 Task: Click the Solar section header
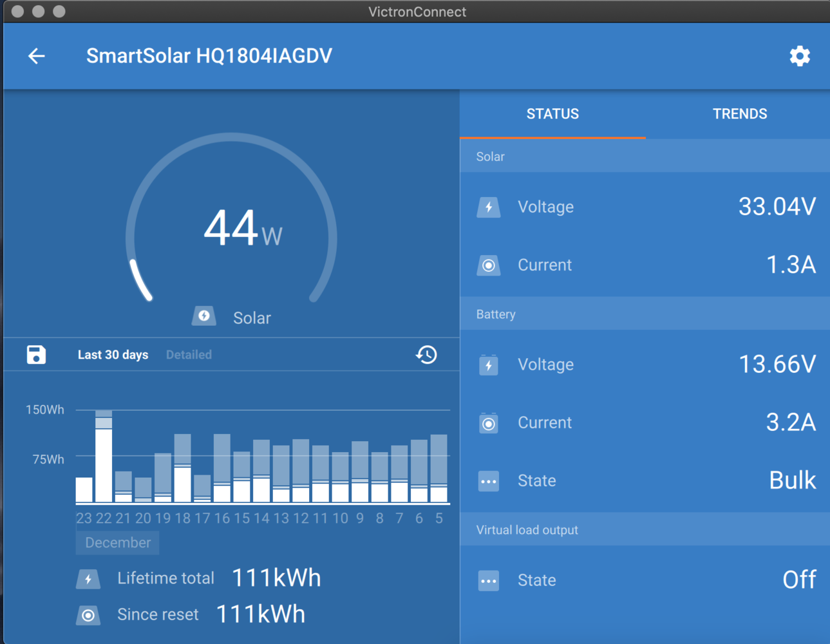click(645, 156)
